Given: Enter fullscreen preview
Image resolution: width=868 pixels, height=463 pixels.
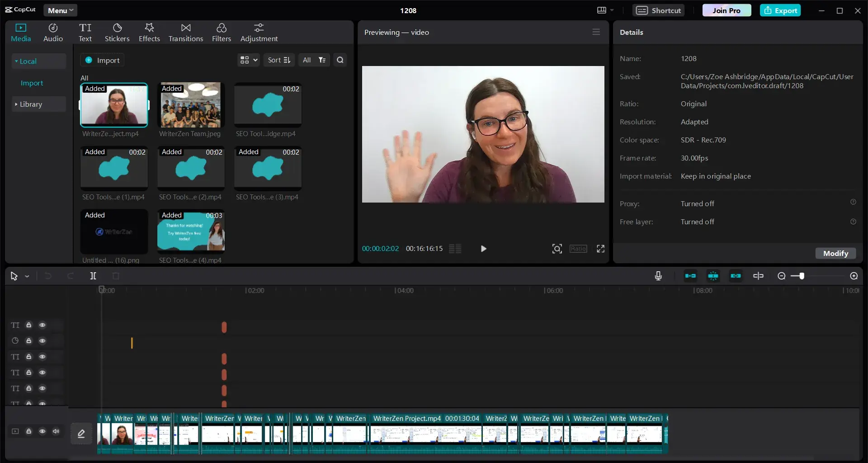Looking at the screenshot, I should (x=600, y=249).
